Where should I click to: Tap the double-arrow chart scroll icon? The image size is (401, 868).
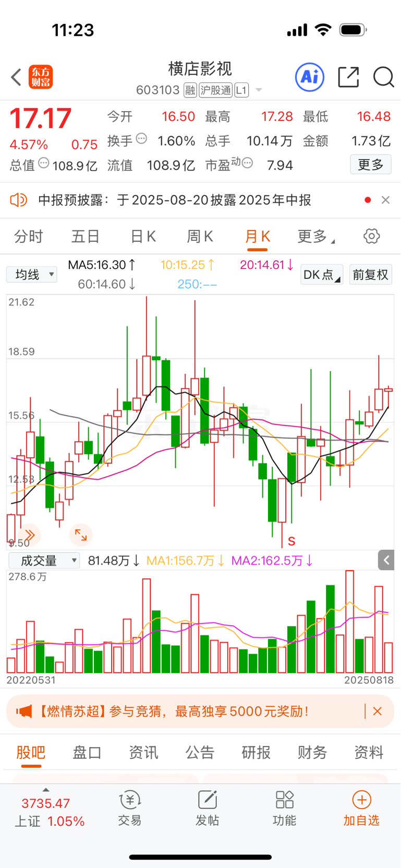point(29,535)
